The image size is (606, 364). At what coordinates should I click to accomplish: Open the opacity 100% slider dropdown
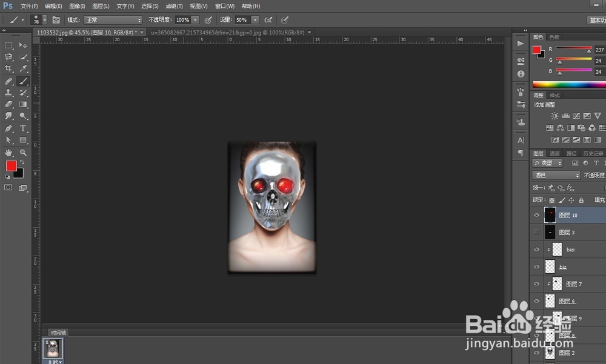tap(195, 20)
